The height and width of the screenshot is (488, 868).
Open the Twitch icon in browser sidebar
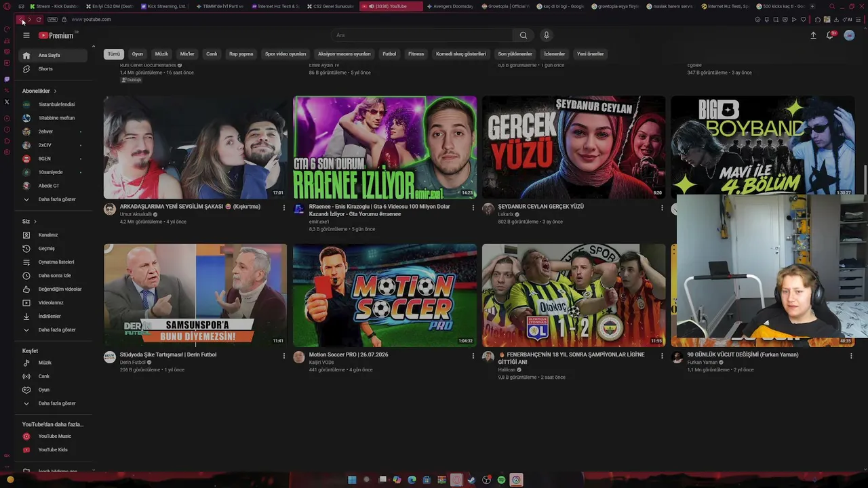[x=7, y=79]
